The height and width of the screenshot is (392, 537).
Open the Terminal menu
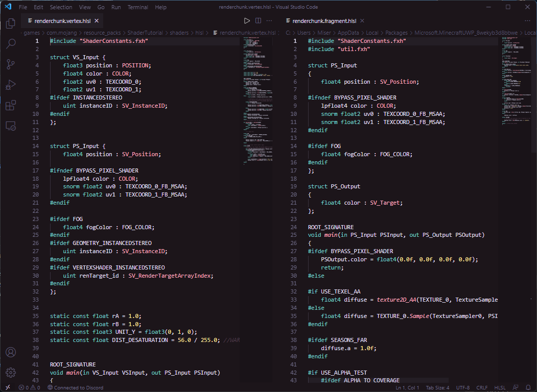point(137,7)
